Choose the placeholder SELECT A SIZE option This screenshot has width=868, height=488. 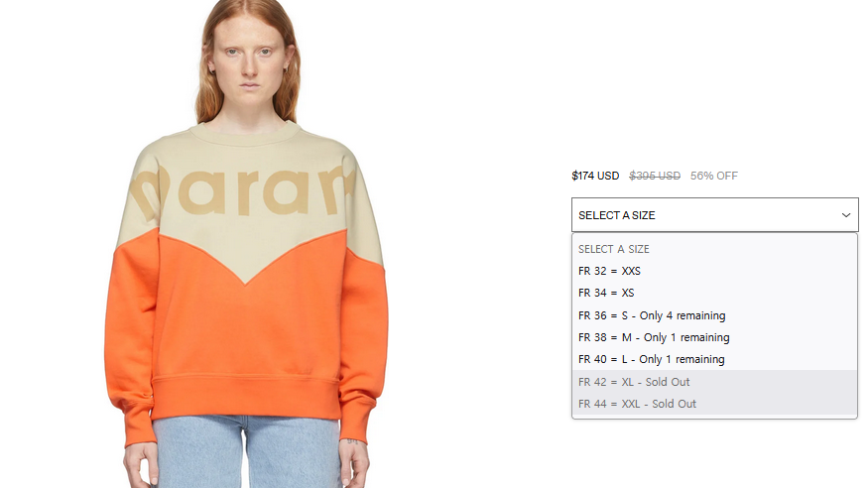click(714, 249)
